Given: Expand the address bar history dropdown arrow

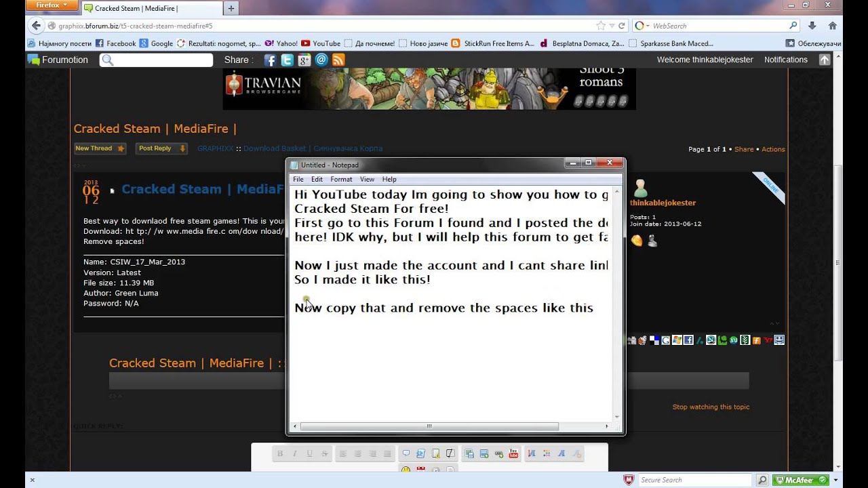Looking at the screenshot, I should [x=612, y=26].
